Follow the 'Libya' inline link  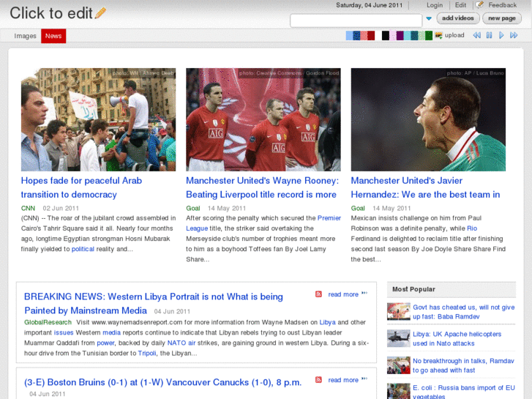tap(327, 322)
